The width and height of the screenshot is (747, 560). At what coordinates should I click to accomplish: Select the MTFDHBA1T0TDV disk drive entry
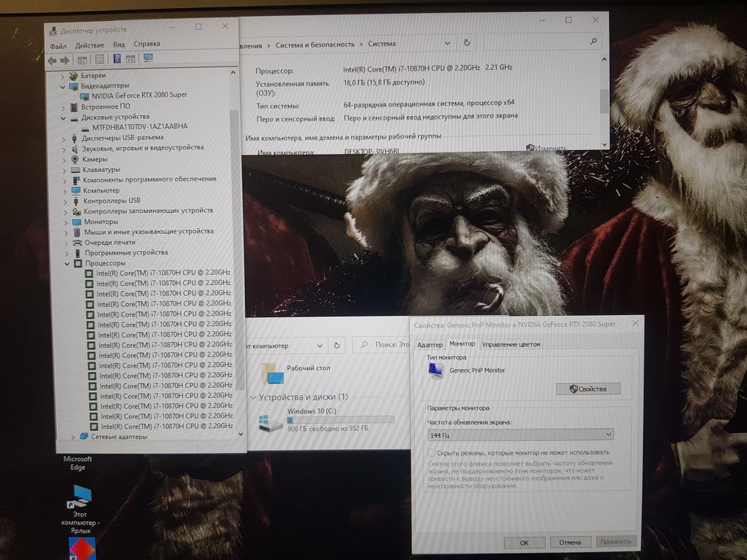(x=139, y=127)
